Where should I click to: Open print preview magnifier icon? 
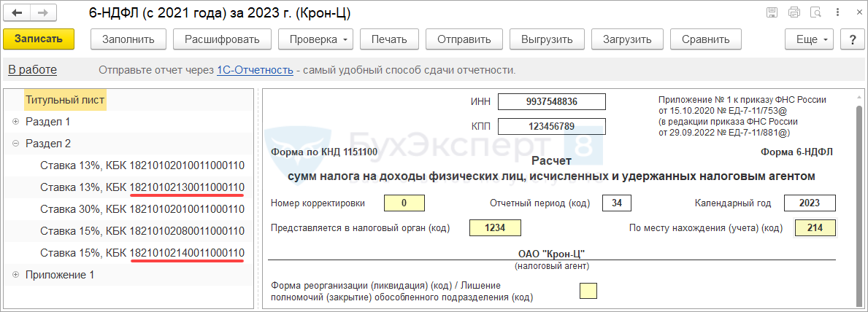click(816, 12)
